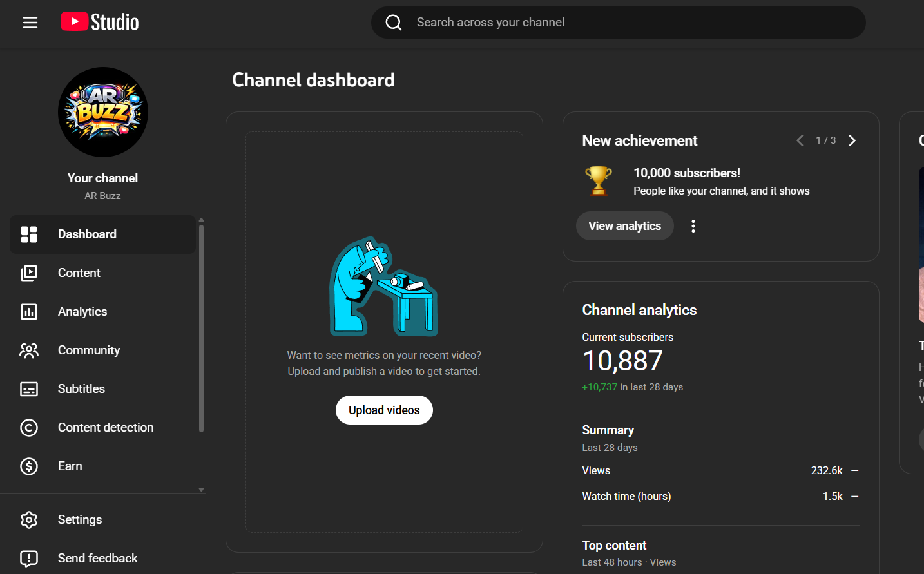Viewport: 924px width, 574px height.
Task: Click the Earn dollar icon
Action: [x=29, y=466]
